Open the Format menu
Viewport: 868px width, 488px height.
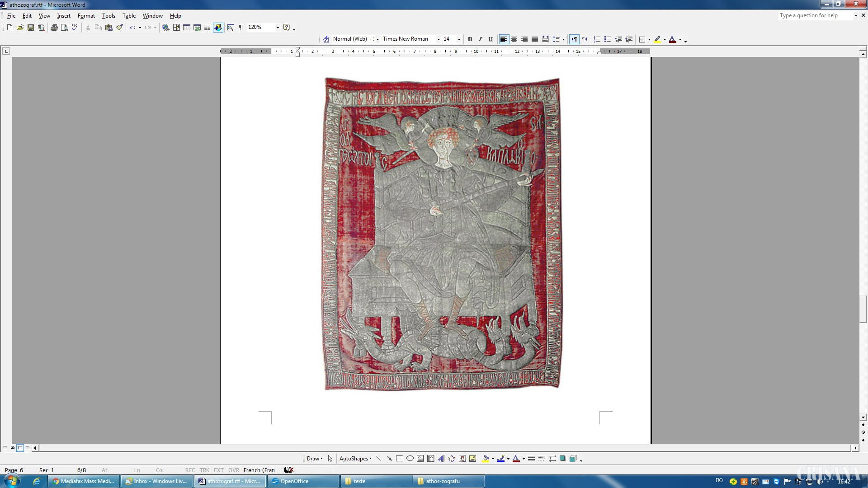86,16
